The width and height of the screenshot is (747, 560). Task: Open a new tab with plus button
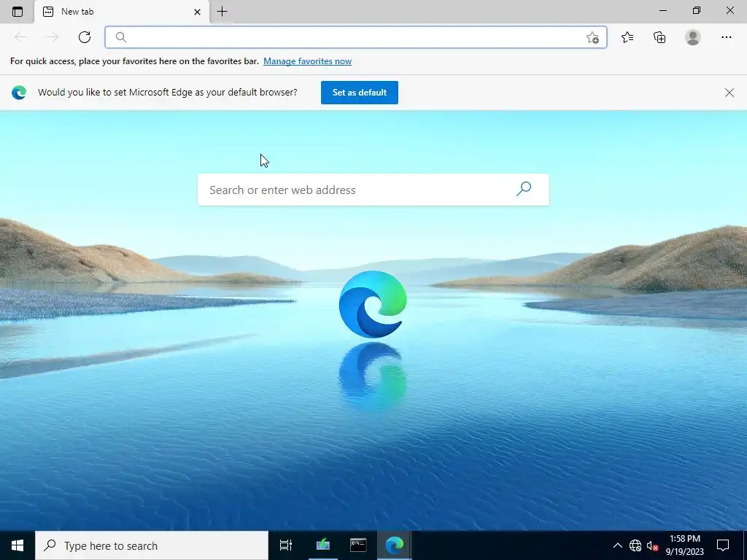tap(222, 12)
